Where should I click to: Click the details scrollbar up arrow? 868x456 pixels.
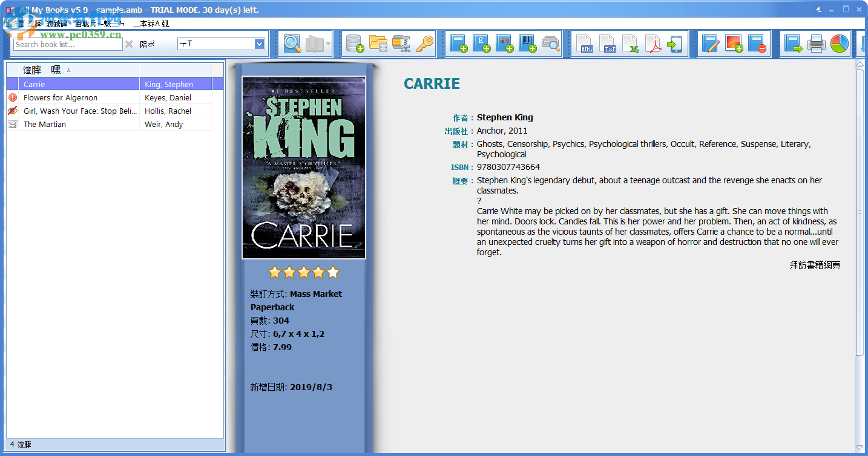[x=860, y=65]
